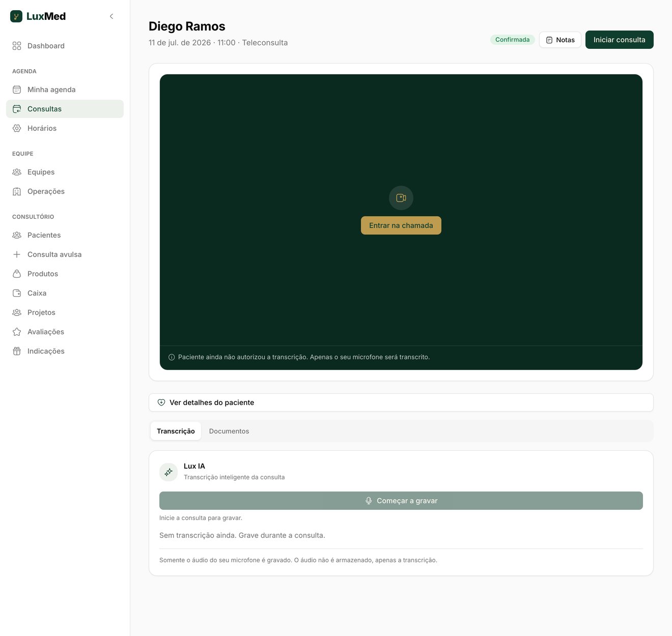Image resolution: width=672 pixels, height=636 pixels.
Task: Open the Indicações gift icon
Action: [x=17, y=351]
